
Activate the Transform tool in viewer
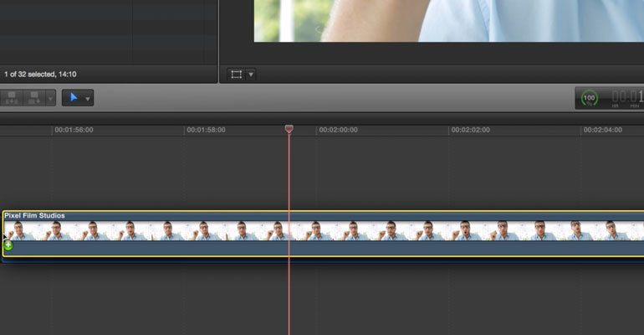tap(236, 75)
